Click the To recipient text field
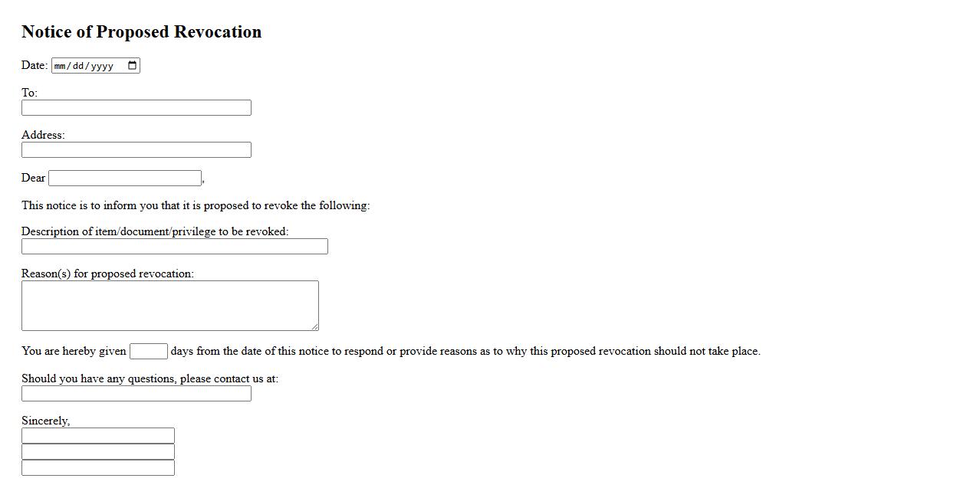This screenshot has width=980, height=498. pyautogui.click(x=136, y=108)
